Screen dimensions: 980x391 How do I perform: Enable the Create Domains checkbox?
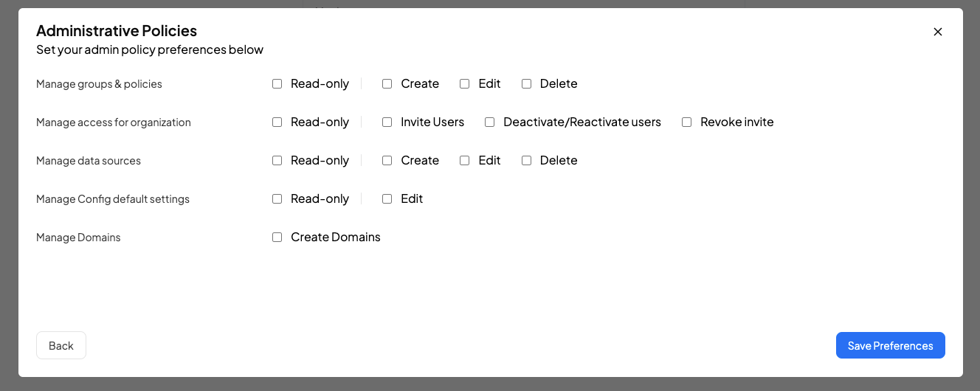pyautogui.click(x=277, y=238)
